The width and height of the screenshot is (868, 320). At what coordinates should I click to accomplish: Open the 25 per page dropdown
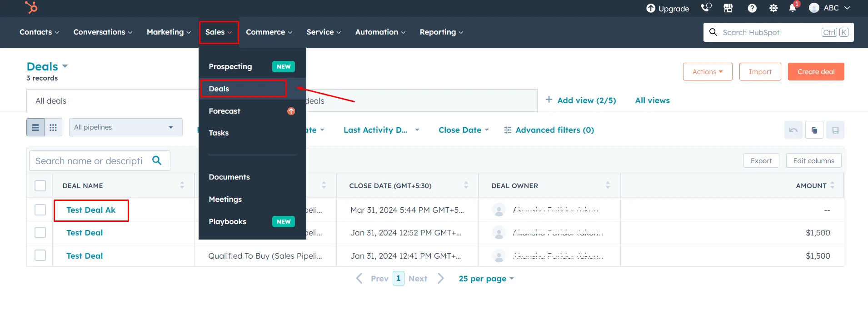(486, 279)
